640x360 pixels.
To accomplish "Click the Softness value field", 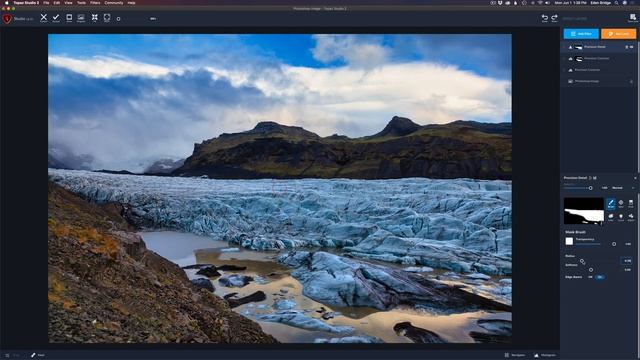I will (627, 270).
